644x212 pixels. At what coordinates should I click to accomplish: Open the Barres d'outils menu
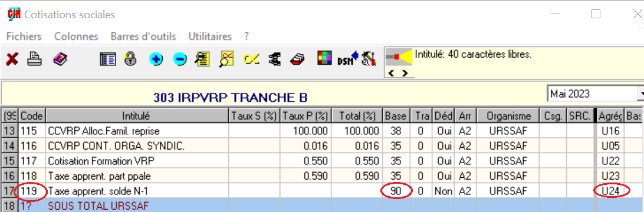(143, 37)
